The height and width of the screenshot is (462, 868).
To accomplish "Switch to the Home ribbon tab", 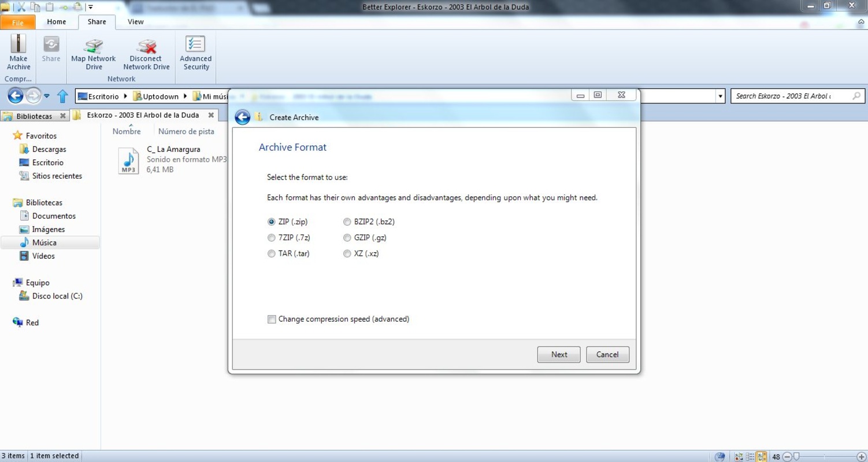I will point(56,22).
